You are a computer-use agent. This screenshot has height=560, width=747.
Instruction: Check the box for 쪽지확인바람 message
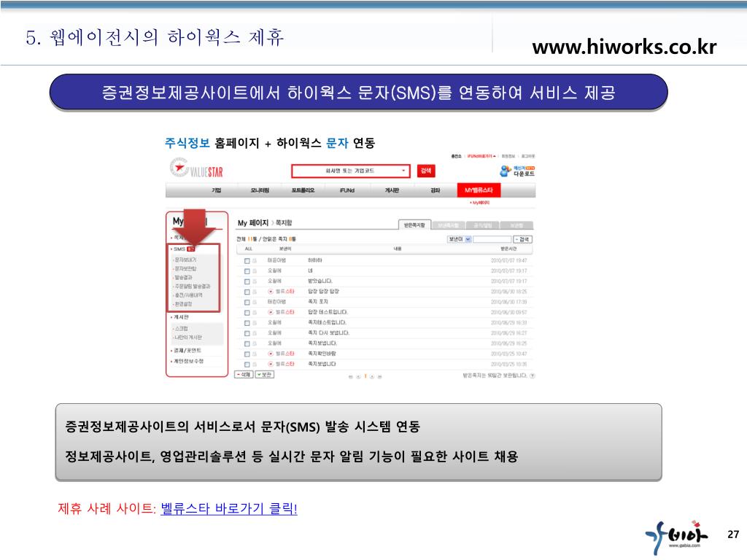click(247, 354)
